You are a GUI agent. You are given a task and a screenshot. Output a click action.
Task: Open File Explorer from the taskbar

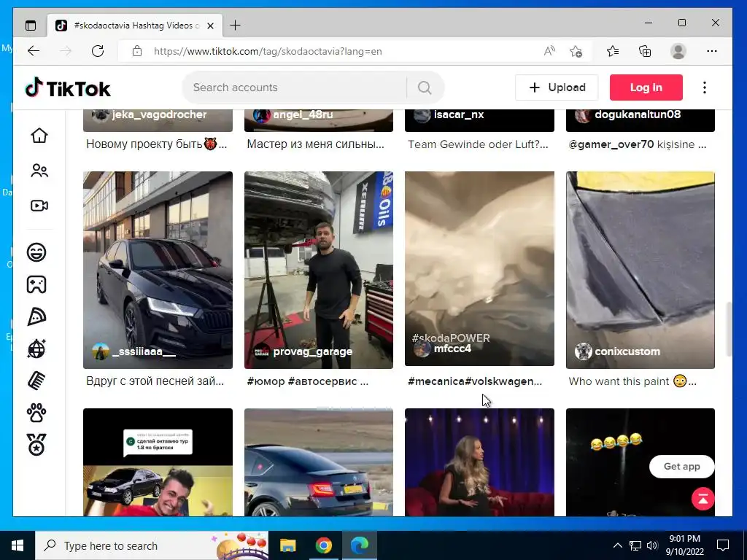click(287, 545)
